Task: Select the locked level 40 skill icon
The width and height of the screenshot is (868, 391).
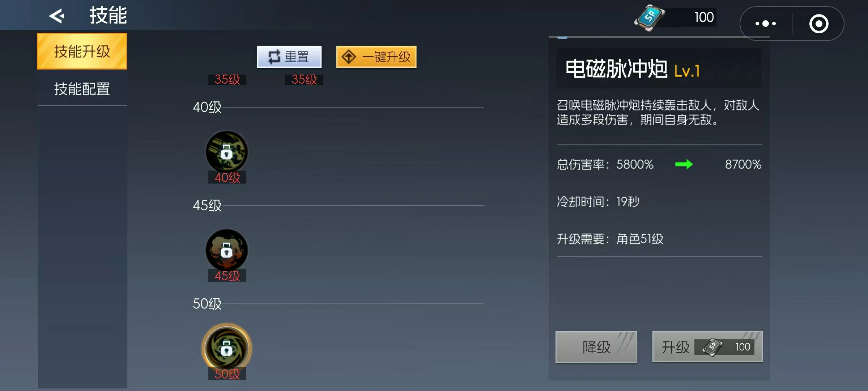Action: point(227,152)
